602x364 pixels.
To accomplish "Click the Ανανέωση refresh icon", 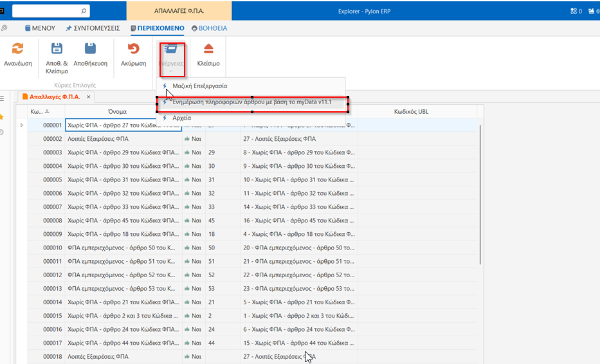I will coord(18,50).
